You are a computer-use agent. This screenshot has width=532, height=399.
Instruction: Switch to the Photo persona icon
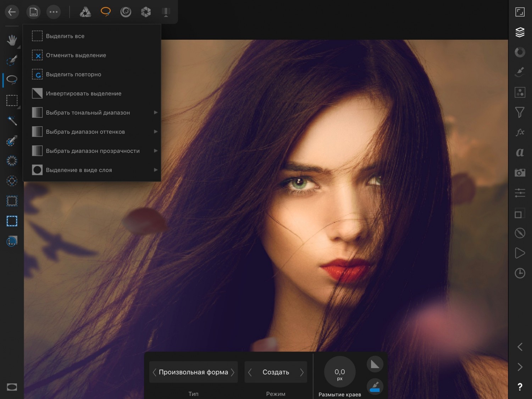pyautogui.click(x=85, y=12)
